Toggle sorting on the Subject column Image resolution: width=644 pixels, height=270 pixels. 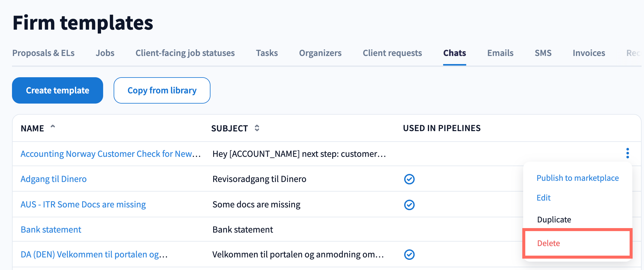point(257,128)
